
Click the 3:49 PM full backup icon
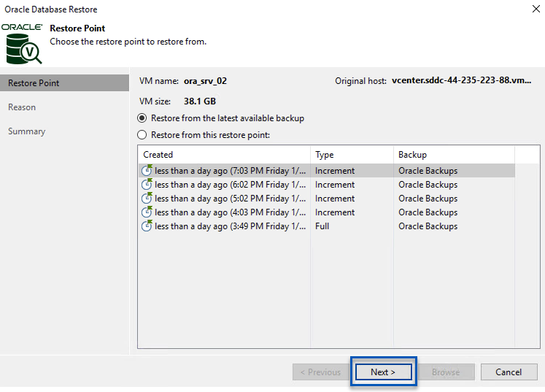click(x=147, y=226)
